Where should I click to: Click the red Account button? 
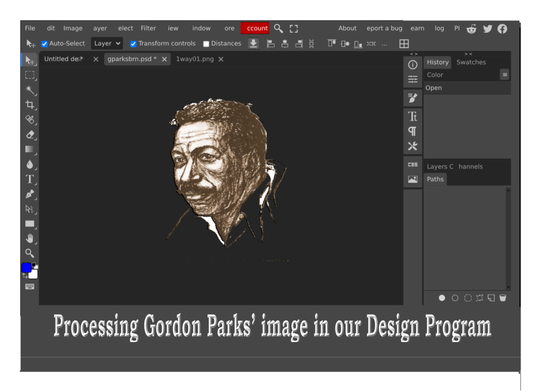[255, 28]
